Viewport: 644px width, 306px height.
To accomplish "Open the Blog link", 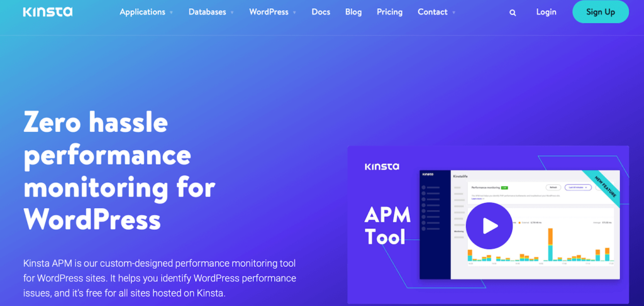I will [353, 12].
